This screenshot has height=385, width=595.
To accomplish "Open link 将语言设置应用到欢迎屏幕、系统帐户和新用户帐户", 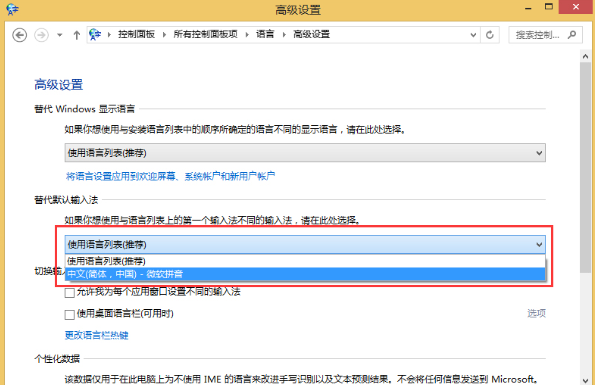I will tap(170, 176).
